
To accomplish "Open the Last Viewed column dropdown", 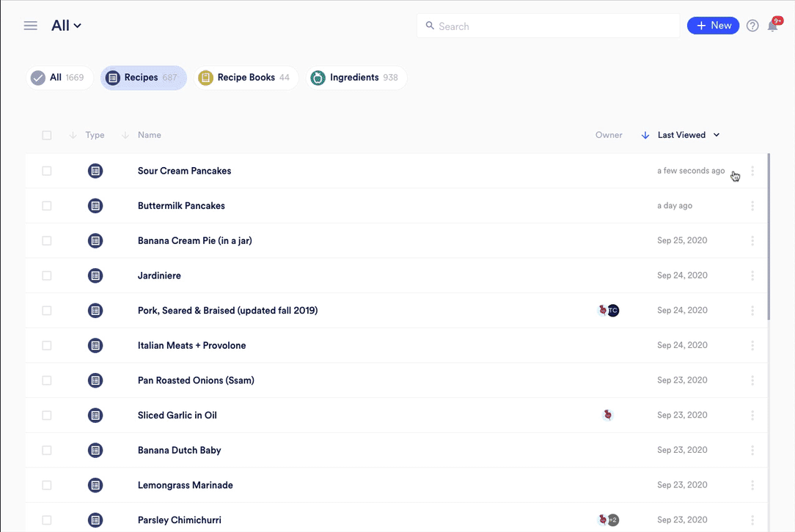I will 716,135.
